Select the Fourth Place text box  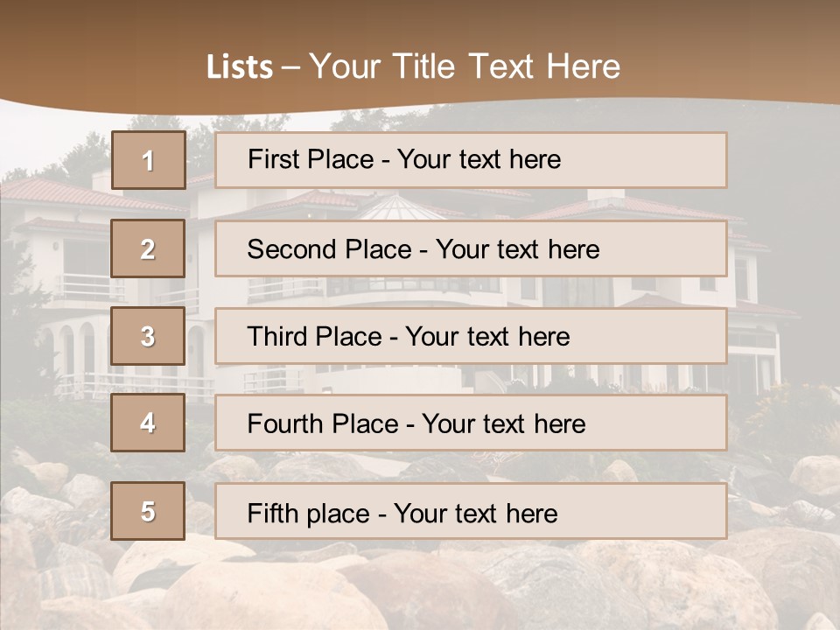pos(471,423)
